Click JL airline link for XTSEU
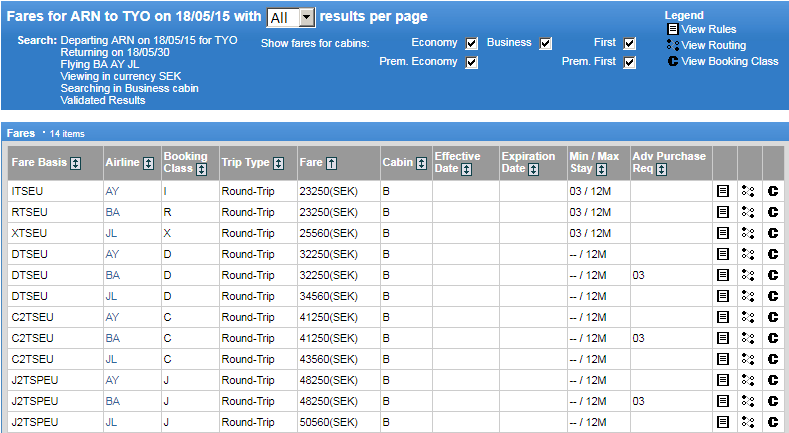This screenshot has width=789, height=433. point(110,233)
